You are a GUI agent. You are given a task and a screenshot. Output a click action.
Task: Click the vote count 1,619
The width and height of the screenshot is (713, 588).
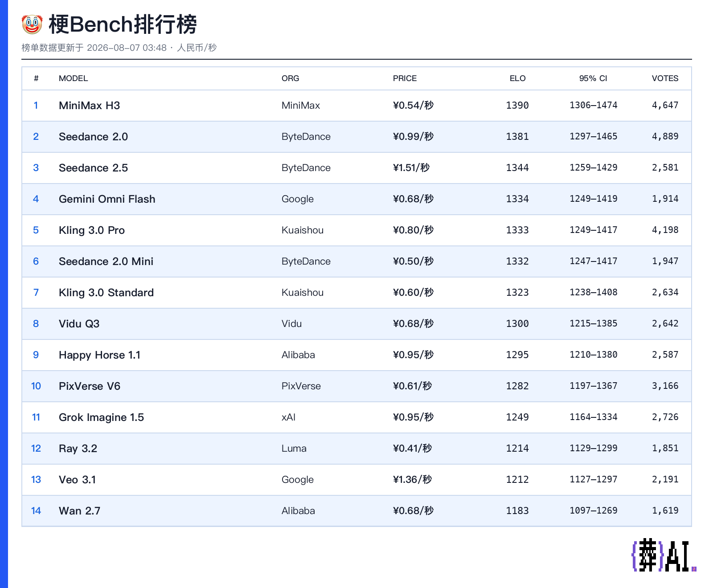pos(665,511)
